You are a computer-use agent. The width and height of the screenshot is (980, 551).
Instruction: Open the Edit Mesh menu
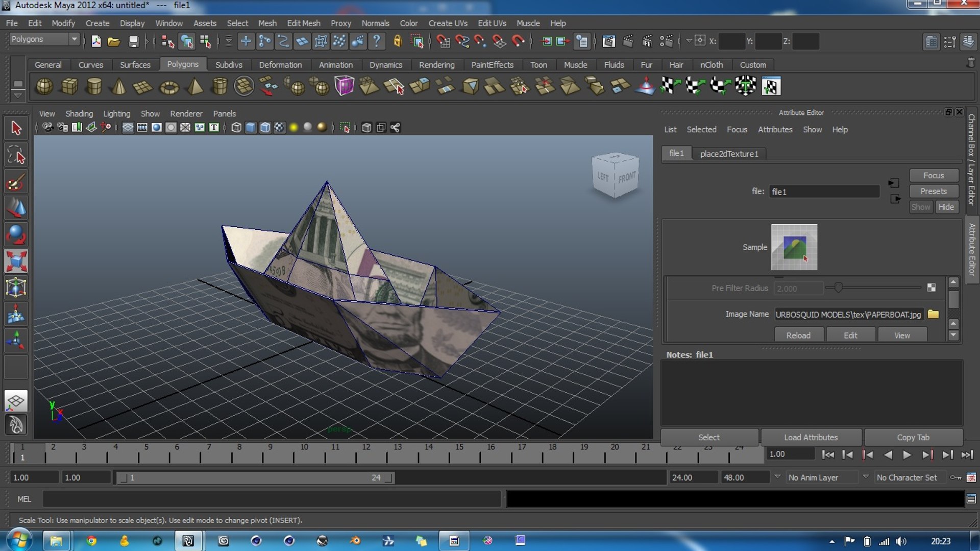(x=304, y=23)
